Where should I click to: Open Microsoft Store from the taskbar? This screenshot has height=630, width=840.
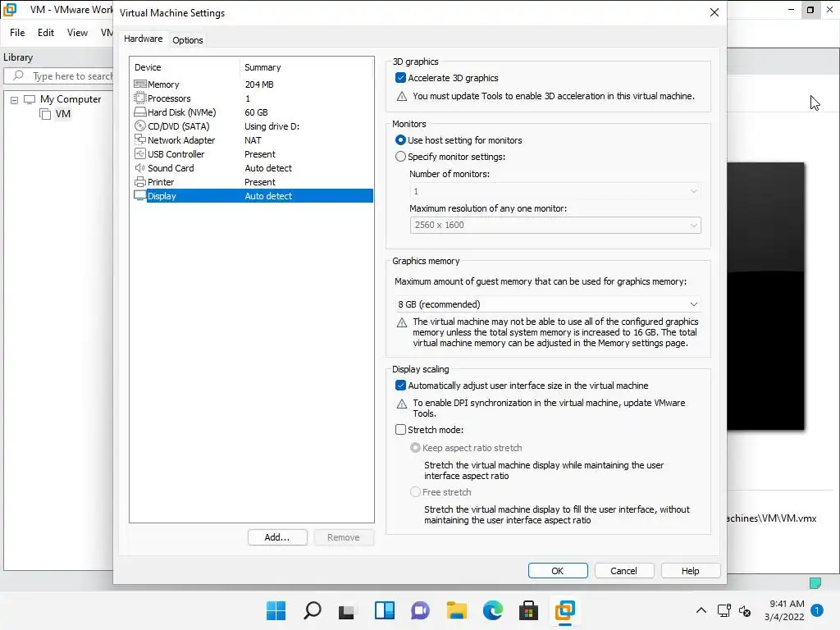(x=529, y=610)
